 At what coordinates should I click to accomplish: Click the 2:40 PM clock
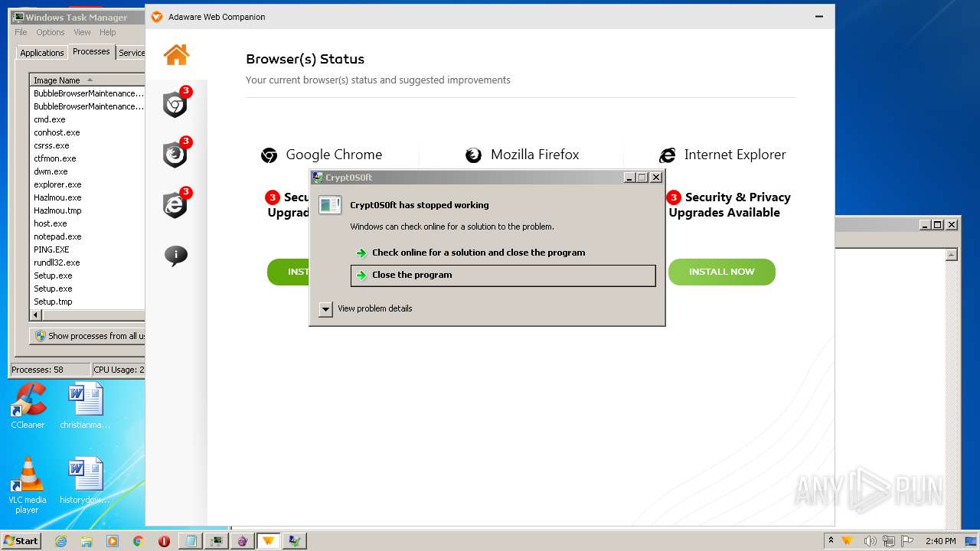(940, 541)
